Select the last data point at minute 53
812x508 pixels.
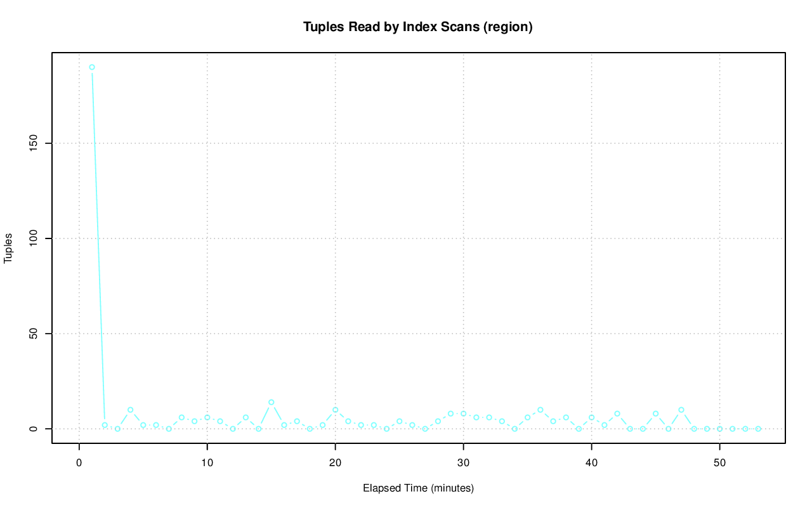758,429
